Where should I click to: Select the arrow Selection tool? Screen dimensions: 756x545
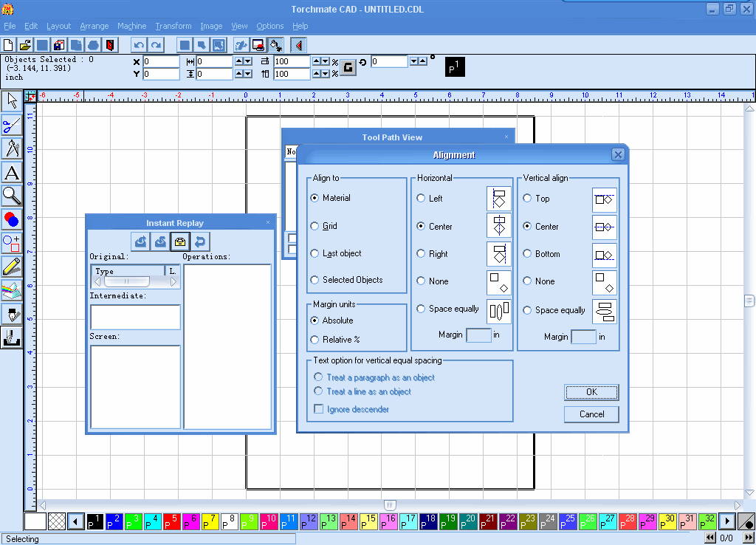tap(12, 100)
